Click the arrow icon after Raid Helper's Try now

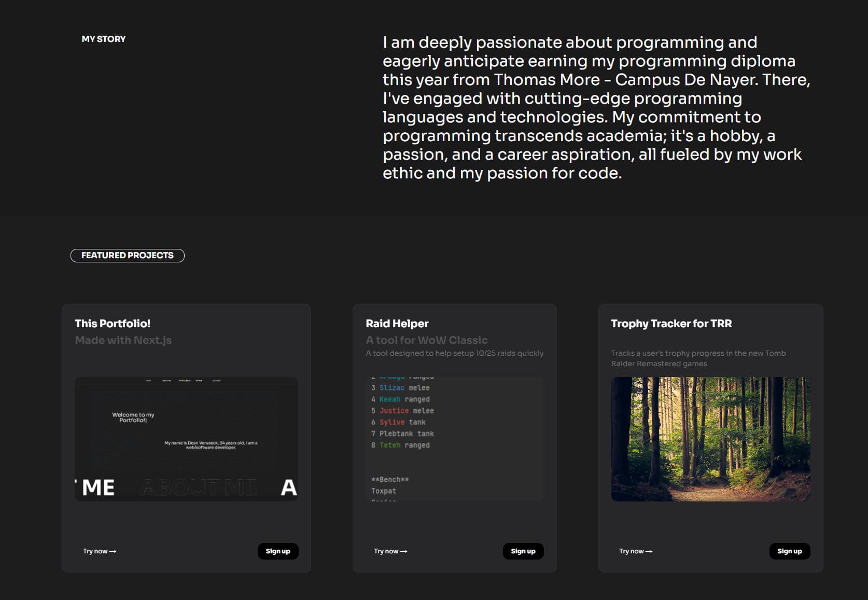pos(404,552)
